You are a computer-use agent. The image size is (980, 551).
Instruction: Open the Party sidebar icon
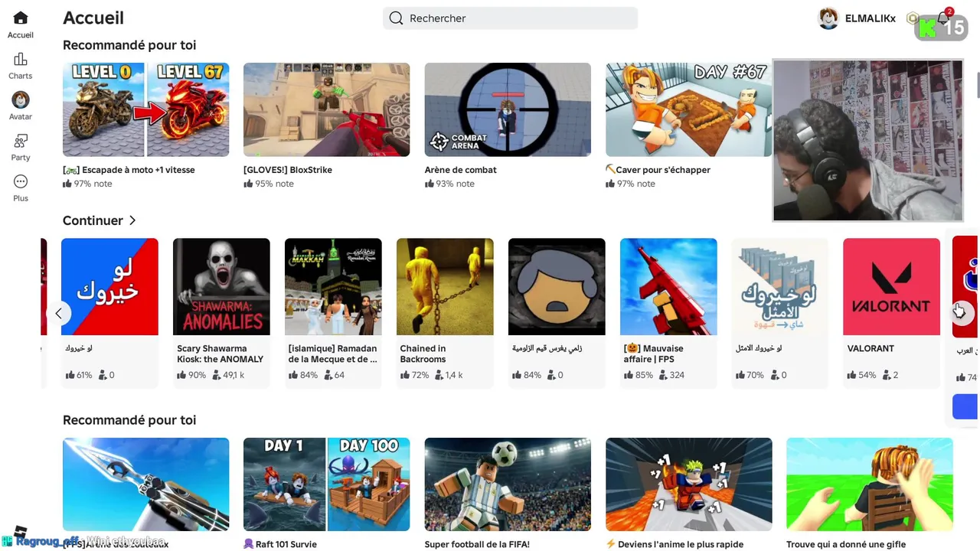click(x=21, y=141)
